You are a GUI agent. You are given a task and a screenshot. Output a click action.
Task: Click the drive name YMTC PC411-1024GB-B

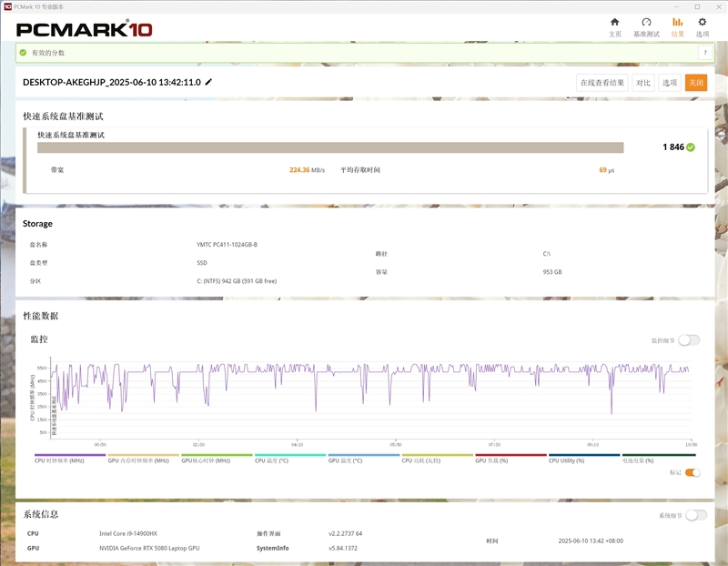tap(227, 245)
